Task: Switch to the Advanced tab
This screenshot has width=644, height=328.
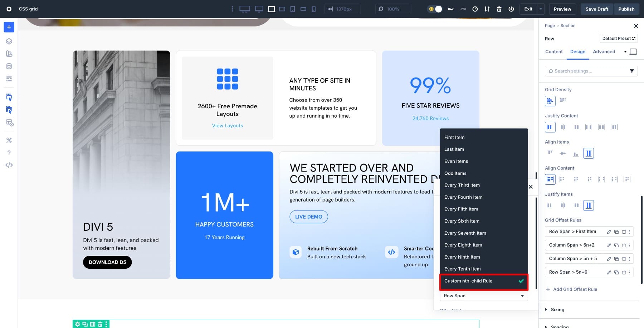Action: click(x=604, y=52)
